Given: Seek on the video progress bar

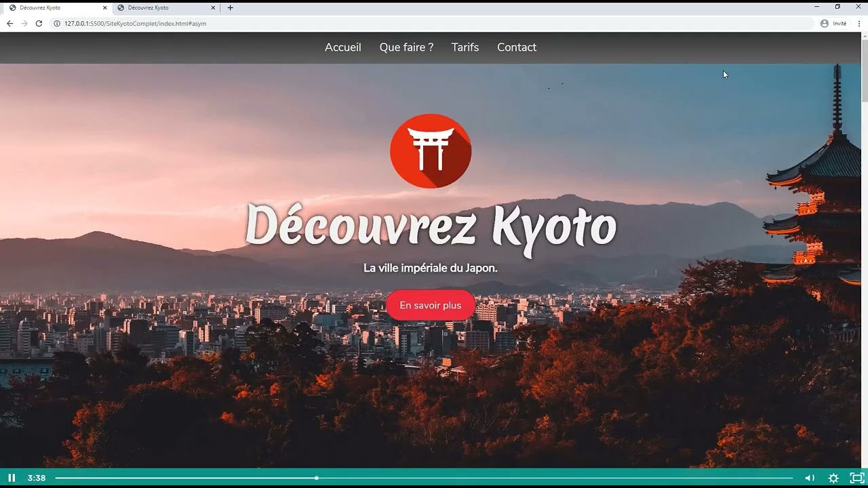Looking at the screenshot, I should pyautogui.click(x=424, y=478).
